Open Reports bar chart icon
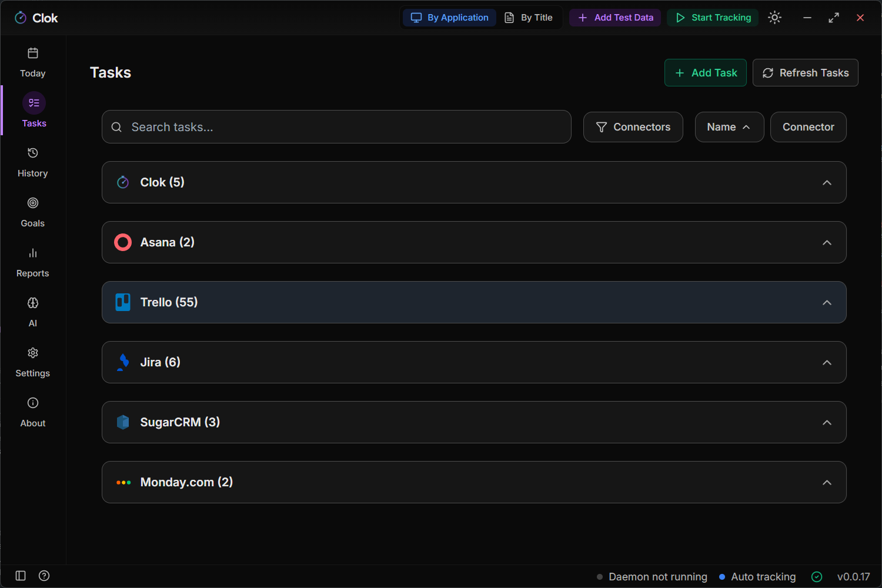The width and height of the screenshot is (882, 588). pyautogui.click(x=33, y=253)
